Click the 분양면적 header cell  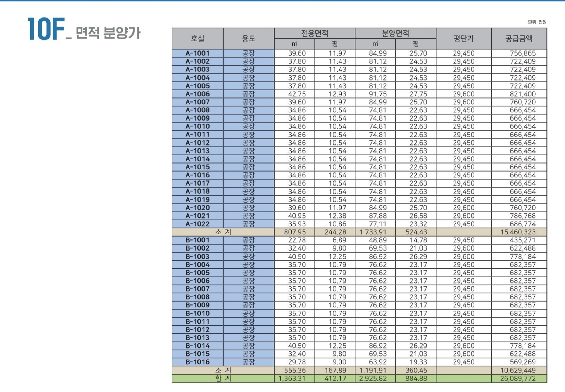395,33
